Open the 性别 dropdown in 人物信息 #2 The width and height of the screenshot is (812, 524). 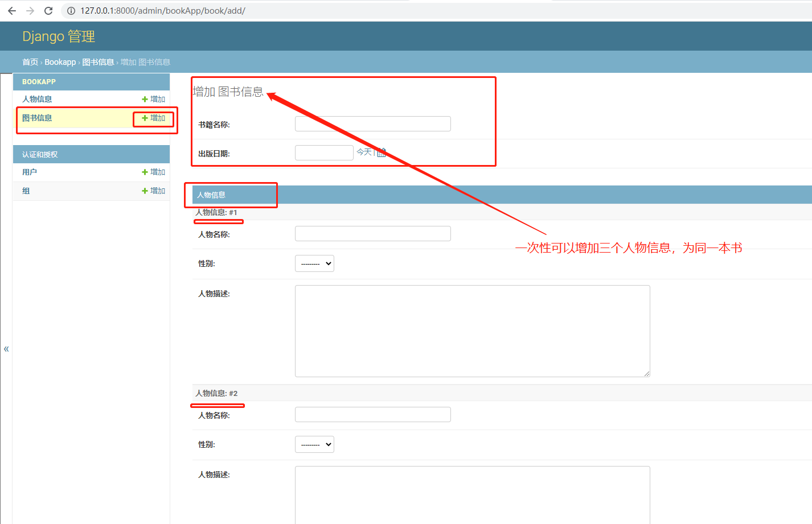tap(314, 444)
